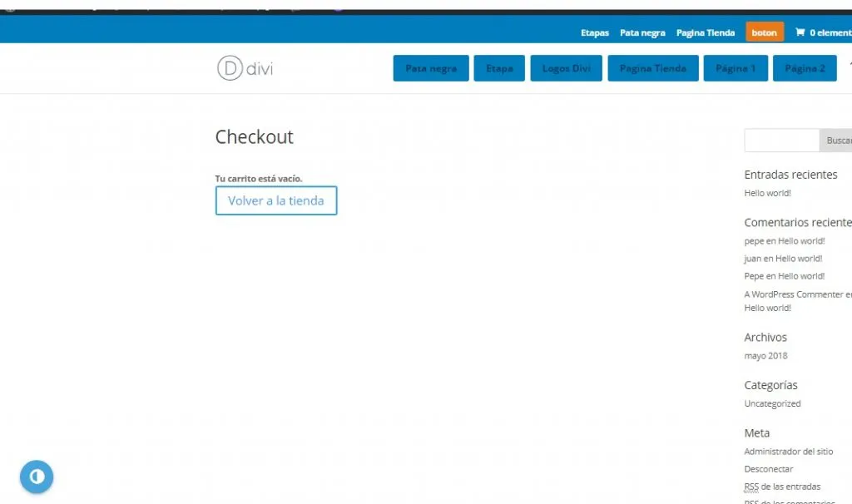Click the Divi logo in the header
852x504 pixels.
(244, 69)
